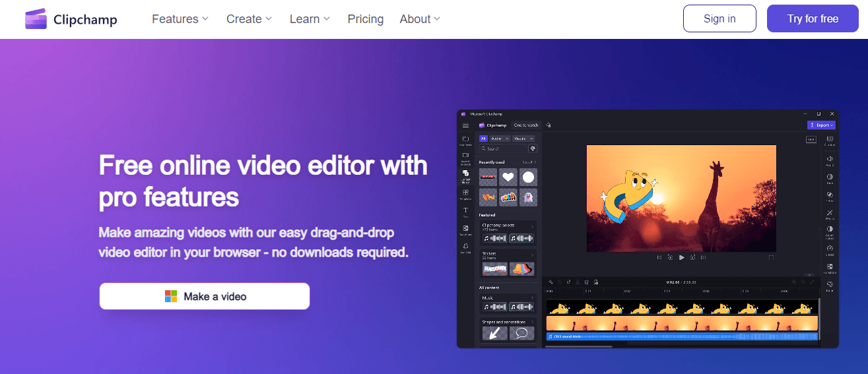Click Try for free button

click(x=813, y=18)
